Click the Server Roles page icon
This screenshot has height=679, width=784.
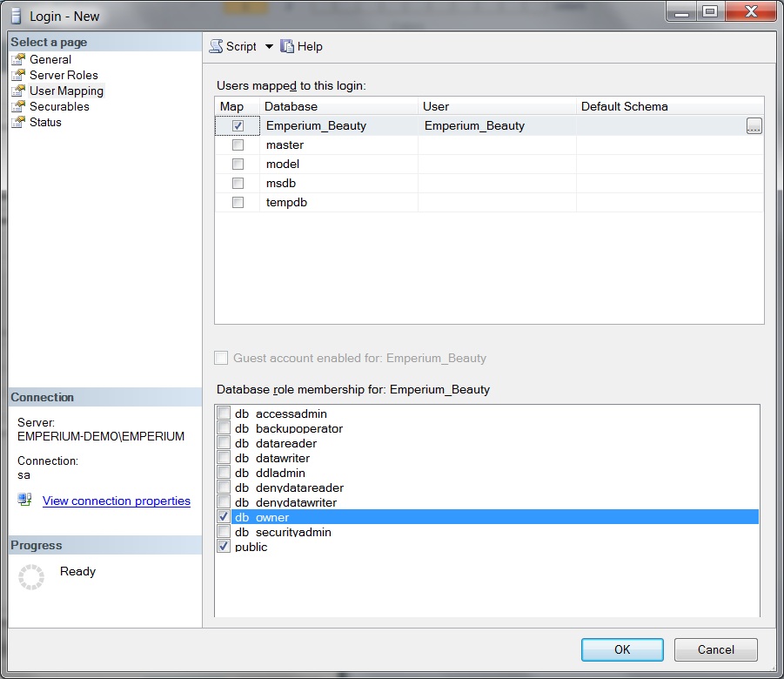pos(18,76)
